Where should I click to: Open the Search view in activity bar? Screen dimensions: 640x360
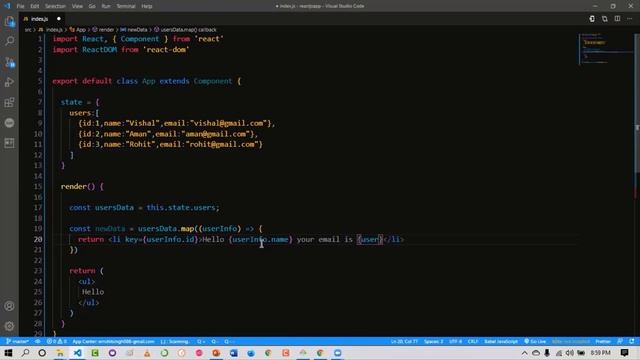click(9, 41)
